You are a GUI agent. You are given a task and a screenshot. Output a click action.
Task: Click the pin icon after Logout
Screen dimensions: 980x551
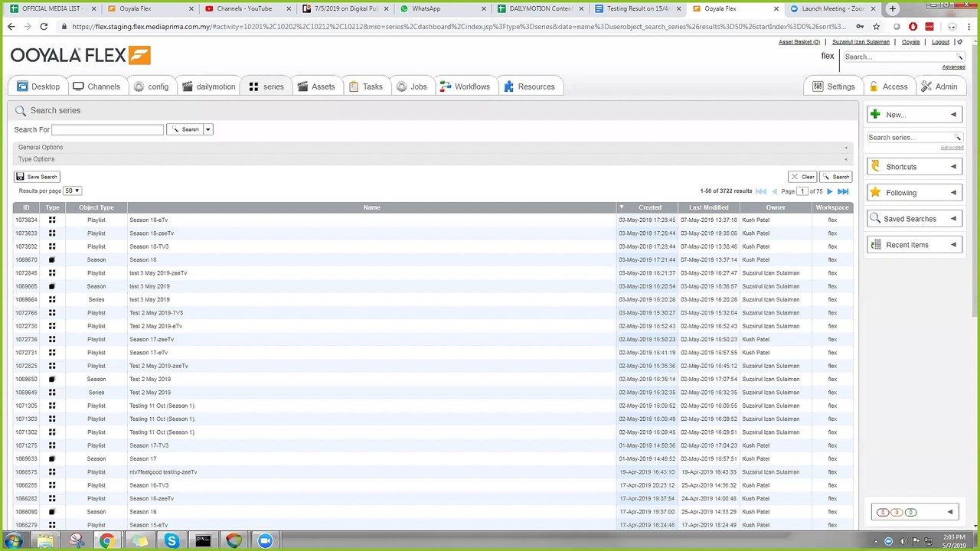(959, 42)
